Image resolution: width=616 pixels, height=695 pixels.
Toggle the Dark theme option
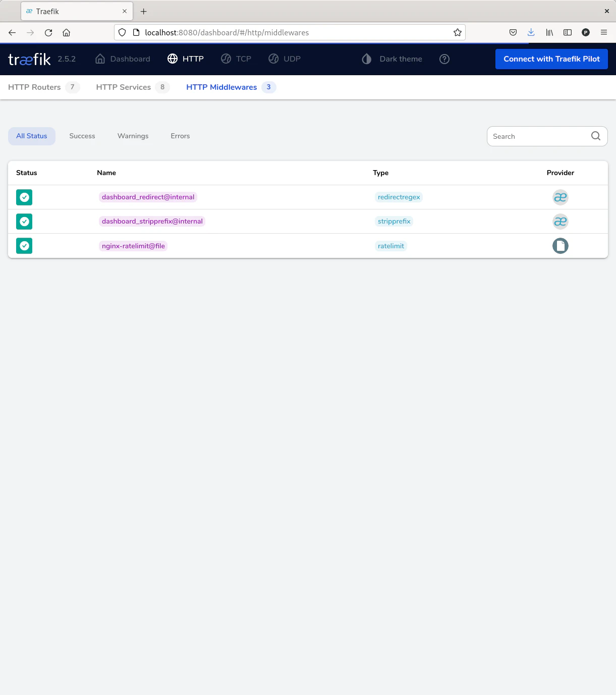pyautogui.click(x=392, y=59)
